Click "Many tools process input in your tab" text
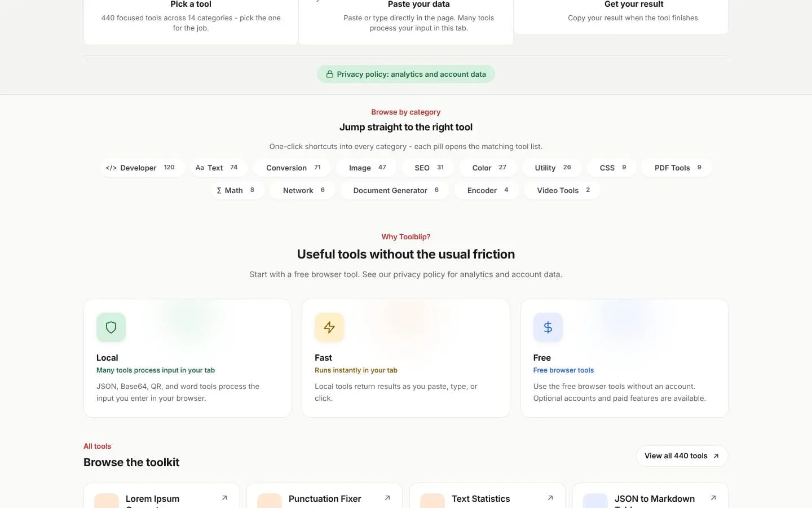This screenshot has height=508, width=812. point(156,370)
